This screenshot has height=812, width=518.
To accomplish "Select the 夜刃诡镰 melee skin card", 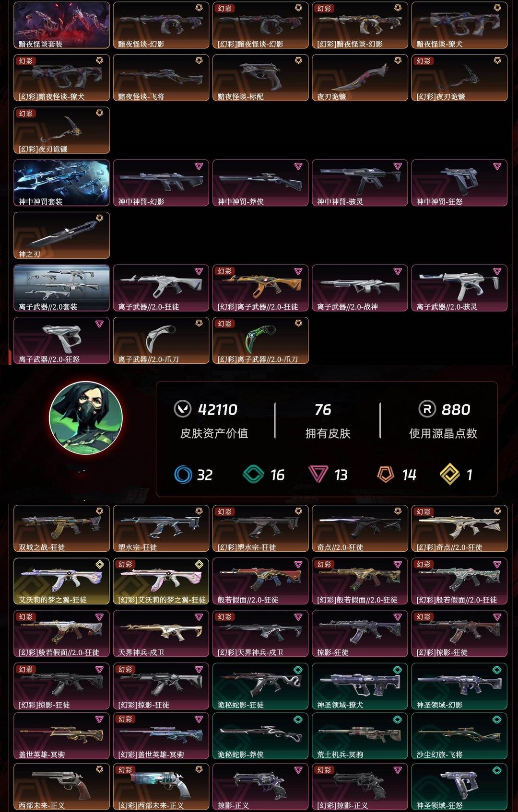I will (360, 78).
